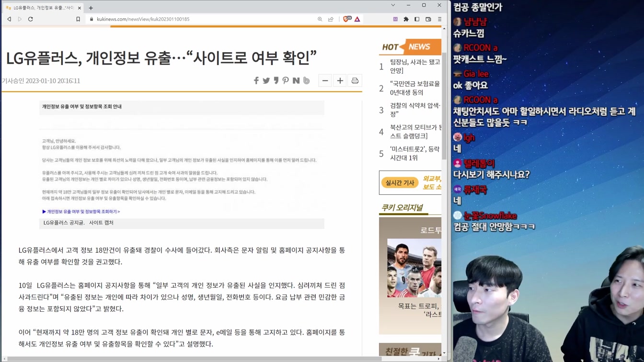This screenshot has width=644, height=362.
Task: Open the zoom magnifier icon in address bar
Action: [x=320, y=19]
